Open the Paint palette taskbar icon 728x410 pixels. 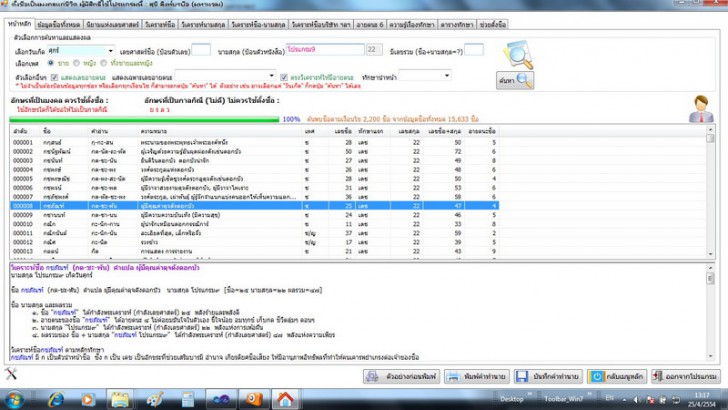pyautogui.click(x=154, y=400)
